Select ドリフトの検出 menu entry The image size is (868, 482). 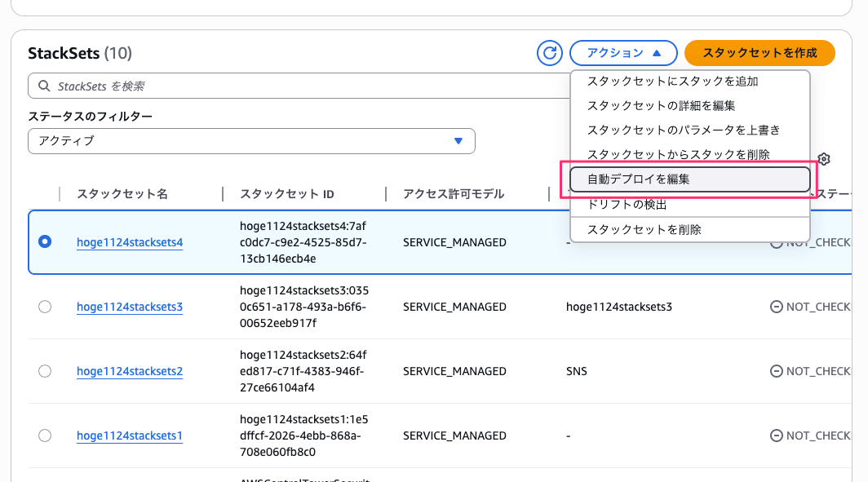point(627,205)
